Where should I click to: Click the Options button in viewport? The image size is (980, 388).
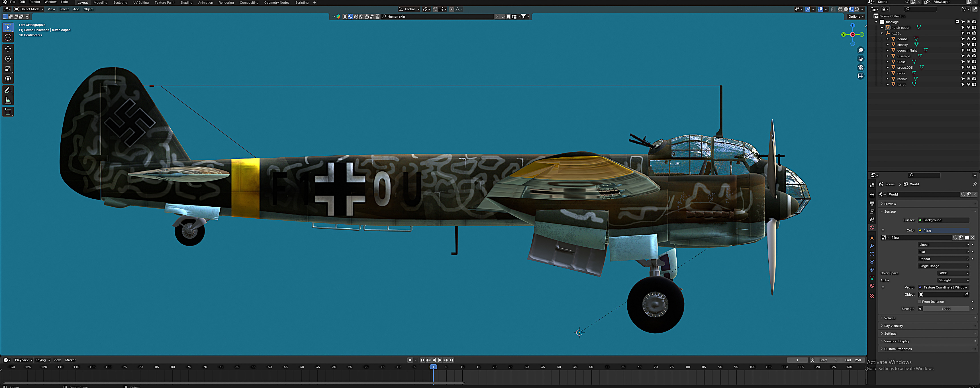click(x=856, y=16)
